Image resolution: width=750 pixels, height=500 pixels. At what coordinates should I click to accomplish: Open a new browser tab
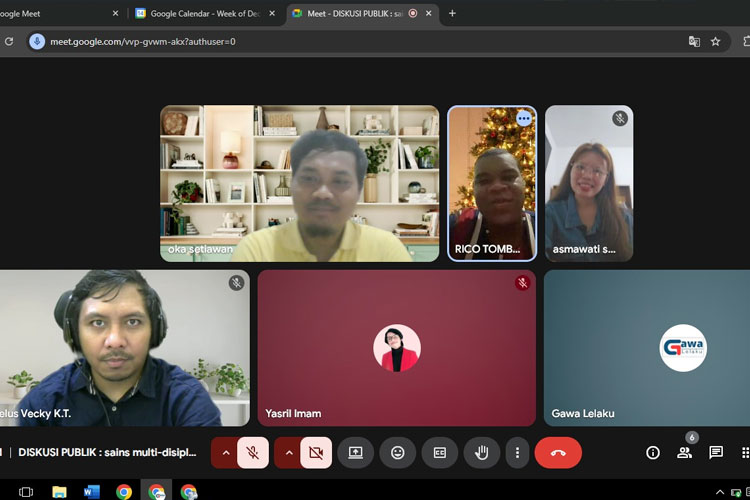click(x=452, y=13)
